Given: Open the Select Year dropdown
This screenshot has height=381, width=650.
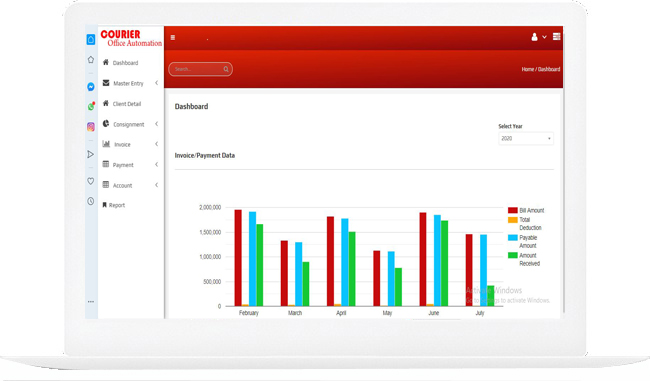Looking at the screenshot, I should point(526,138).
